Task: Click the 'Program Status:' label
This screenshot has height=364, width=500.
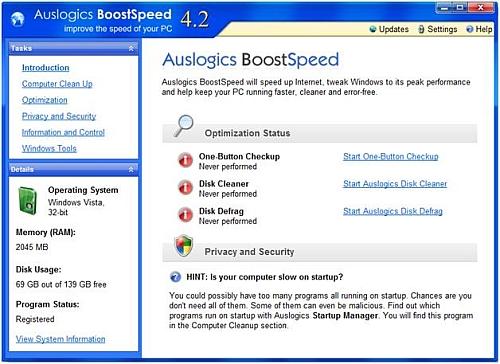Action: [x=47, y=304]
